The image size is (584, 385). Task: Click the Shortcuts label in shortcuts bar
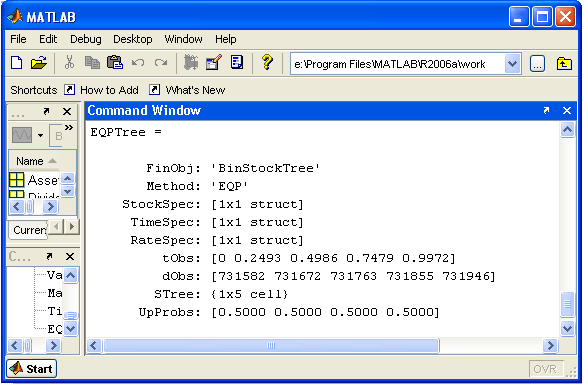tap(34, 90)
